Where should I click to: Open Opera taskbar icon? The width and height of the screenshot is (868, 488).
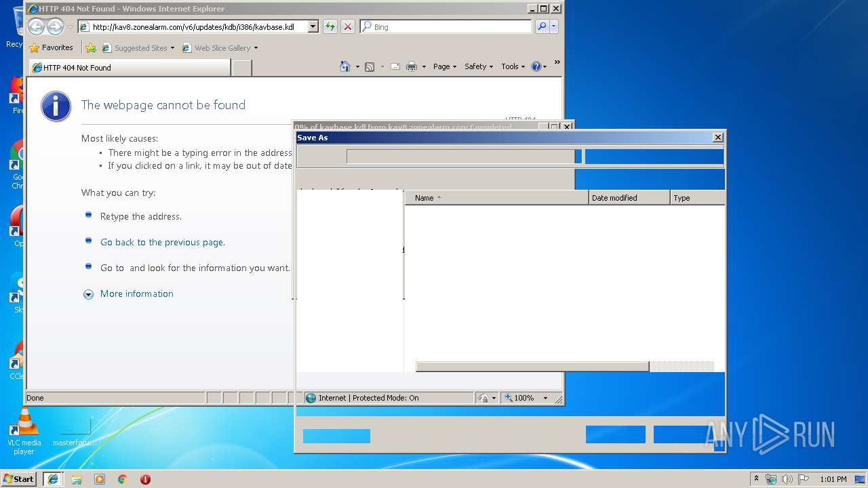(x=145, y=479)
